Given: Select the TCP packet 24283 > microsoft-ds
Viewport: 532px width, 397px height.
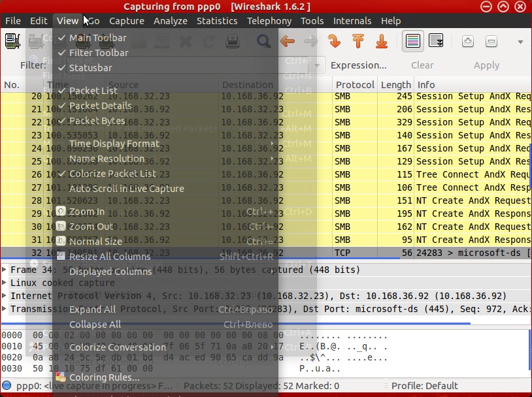Looking at the screenshot, I should point(265,253).
